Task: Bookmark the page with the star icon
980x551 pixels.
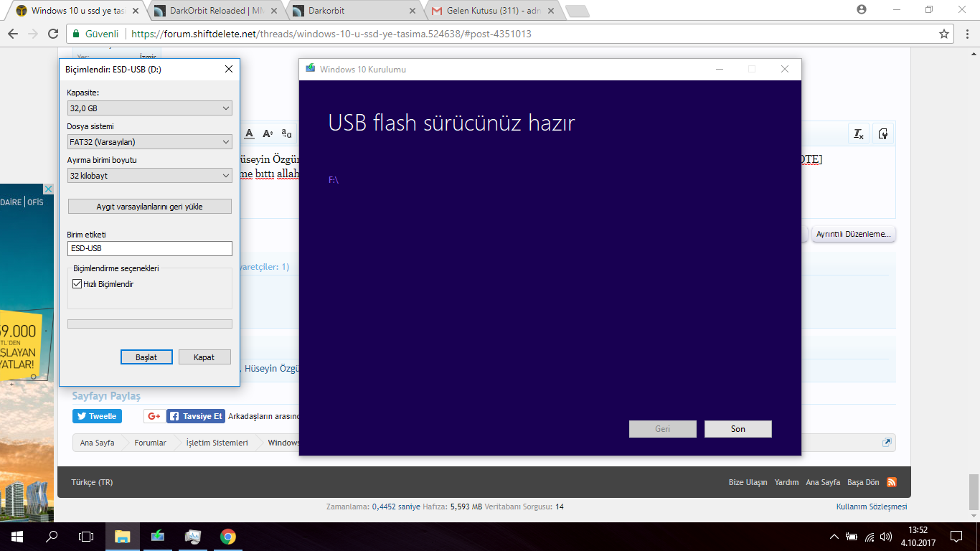Action: point(944,34)
